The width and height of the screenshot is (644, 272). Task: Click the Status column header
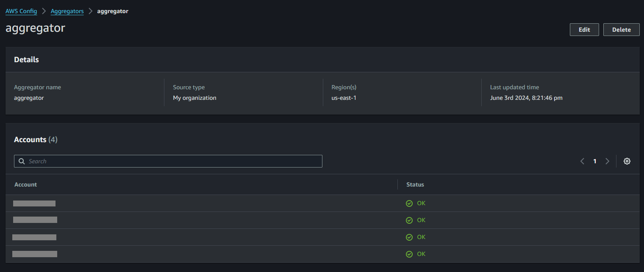click(x=415, y=184)
